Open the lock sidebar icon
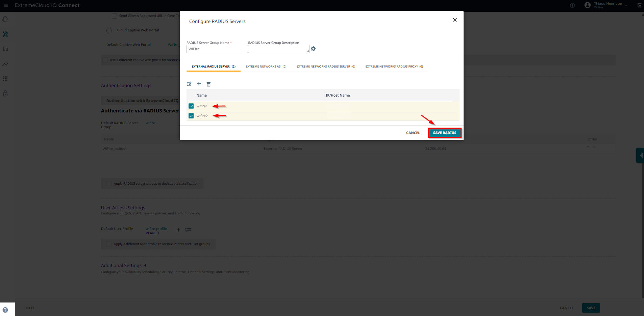 pyautogui.click(x=5, y=94)
